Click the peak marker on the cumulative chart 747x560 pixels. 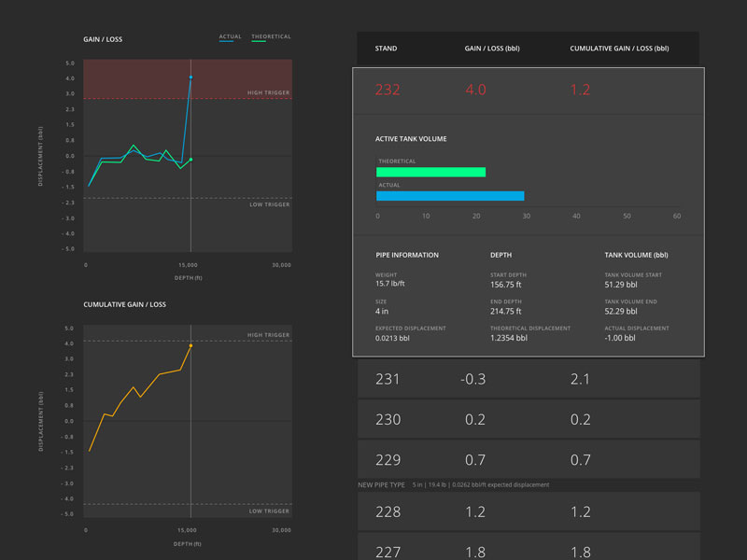point(190,346)
